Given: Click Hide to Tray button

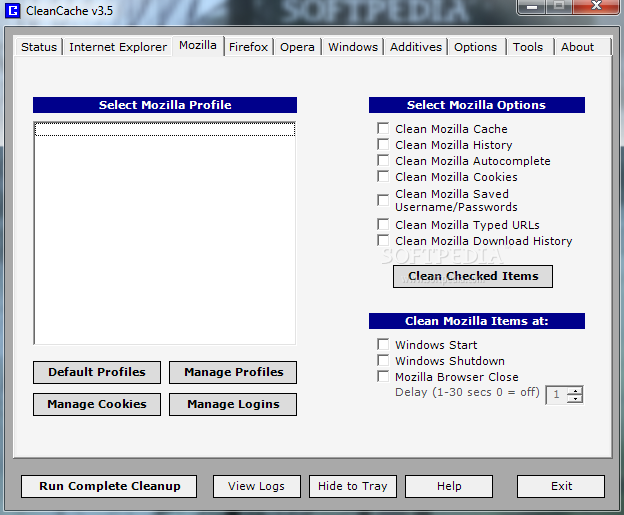Looking at the screenshot, I should pyautogui.click(x=353, y=486).
